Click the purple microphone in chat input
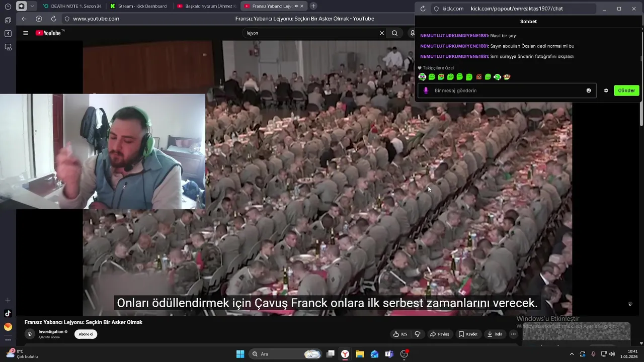 [426, 90]
